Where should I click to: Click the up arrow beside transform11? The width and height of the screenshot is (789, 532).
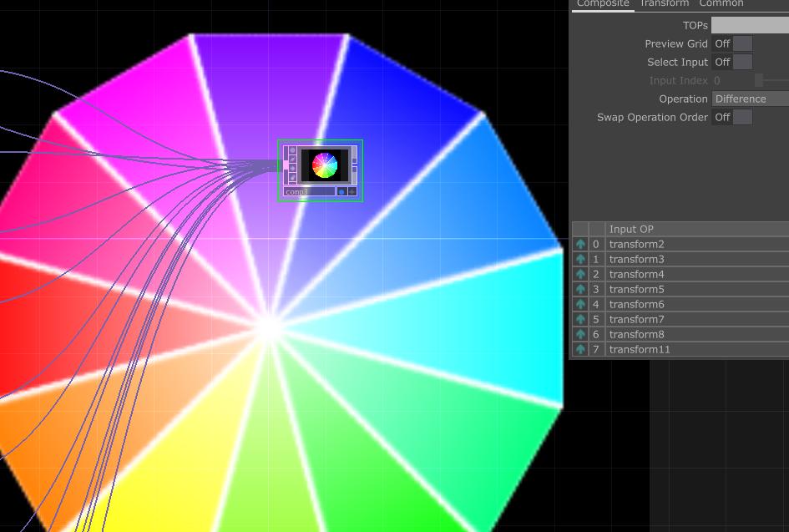580,349
